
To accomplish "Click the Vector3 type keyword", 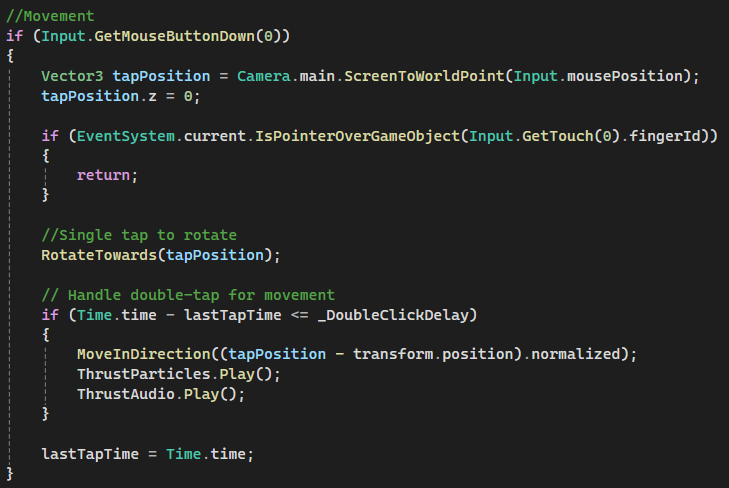I will click(x=72, y=76).
